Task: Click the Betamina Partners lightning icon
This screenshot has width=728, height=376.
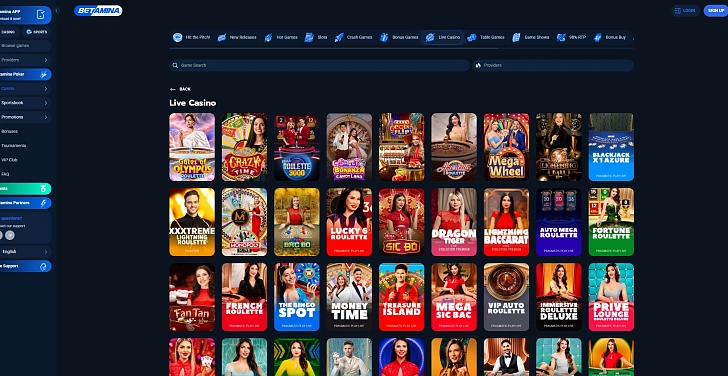Action: click(x=43, y=203)
